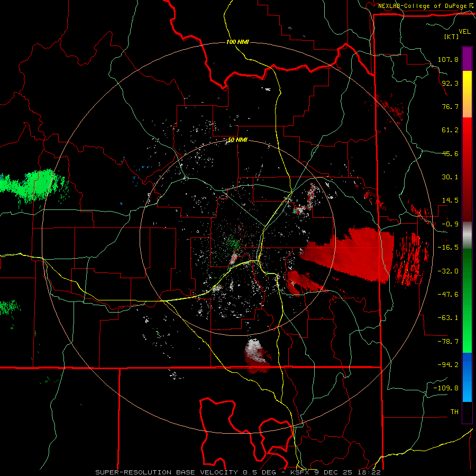476x476 pixels.
Task: Click the 76.7 velocity scale value
Action: click(x=450, y=106)
